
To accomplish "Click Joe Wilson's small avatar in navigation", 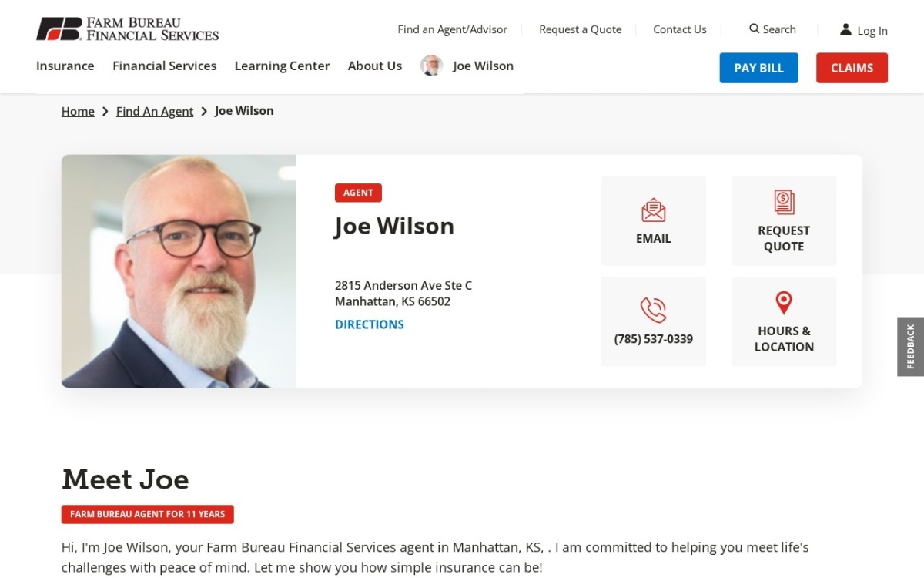I will (x=431, y=66).
